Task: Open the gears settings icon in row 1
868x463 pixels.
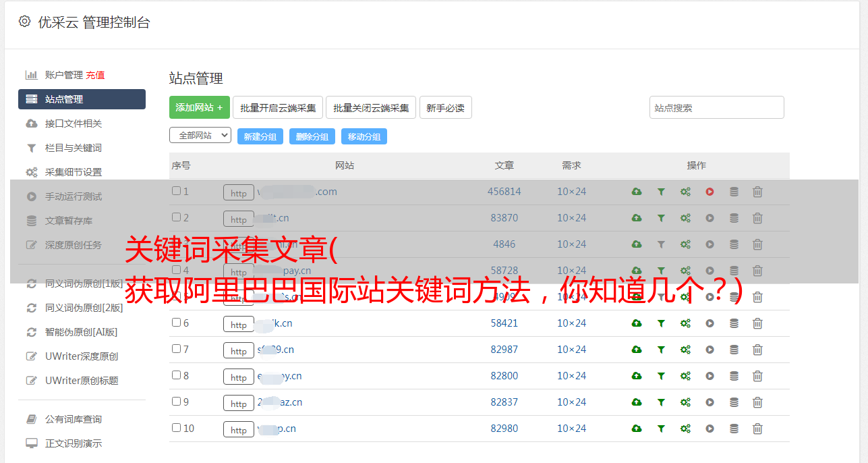Action: [x=685, y=192]
